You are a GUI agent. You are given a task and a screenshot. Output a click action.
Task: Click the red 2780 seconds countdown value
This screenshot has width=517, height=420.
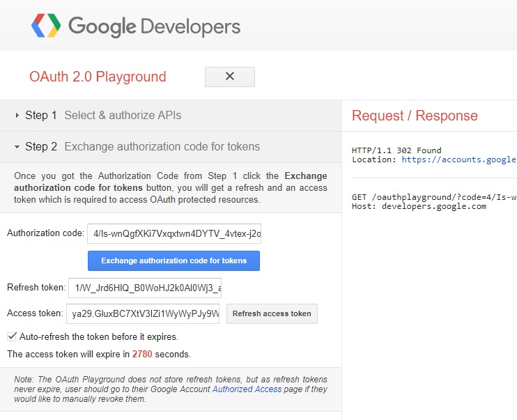pyautogui.click(x=142, y=355)
